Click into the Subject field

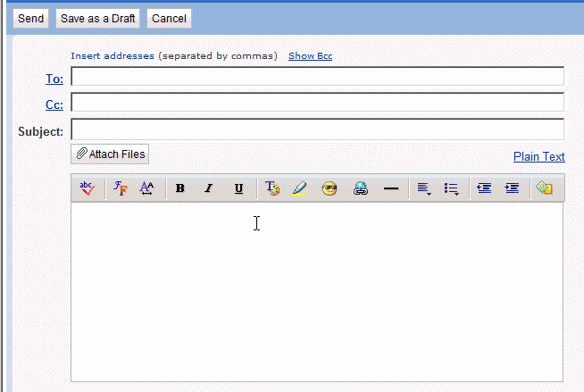[317, 129]
